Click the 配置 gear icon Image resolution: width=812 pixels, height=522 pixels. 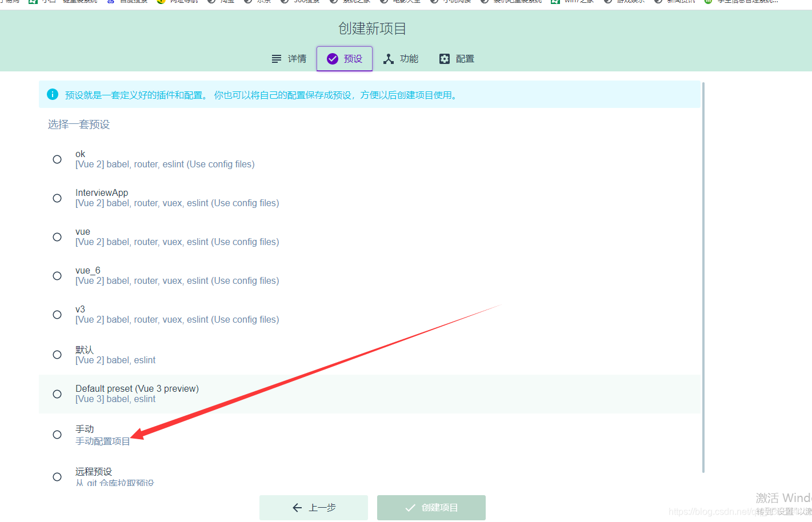[x=445, y=59]
